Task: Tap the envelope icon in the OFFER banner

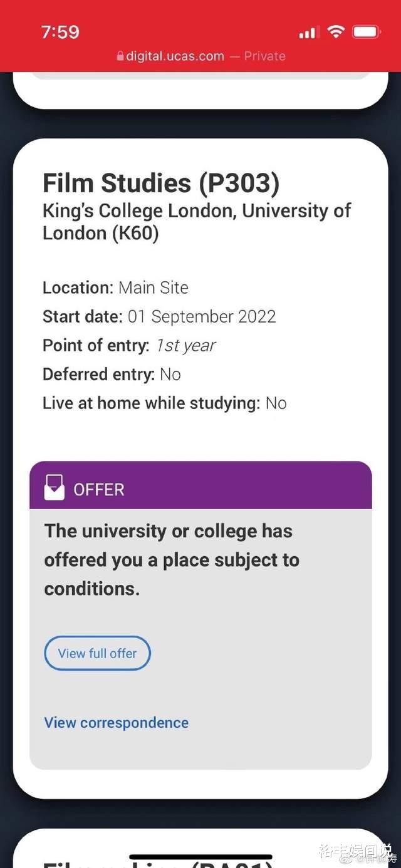Action: pyautogui.click(x=55, y=488)
